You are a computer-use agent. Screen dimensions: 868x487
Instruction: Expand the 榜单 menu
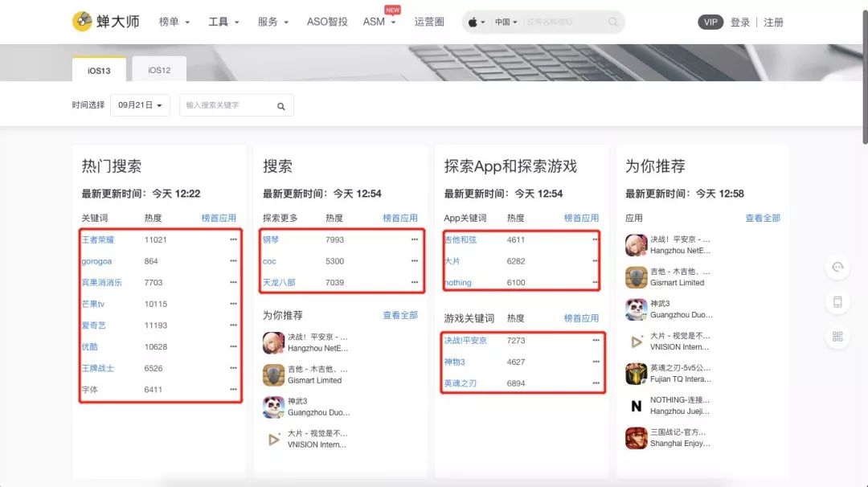[x=174, y=23]
